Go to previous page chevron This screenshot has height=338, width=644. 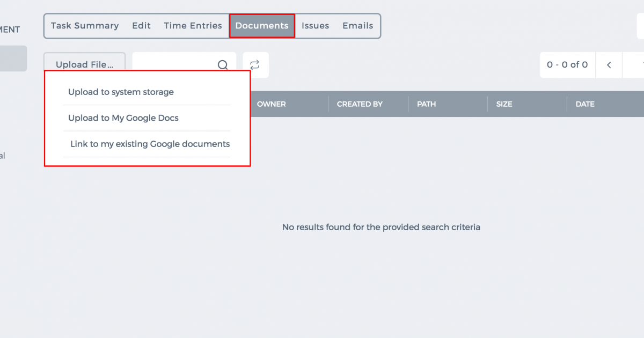click(x=609, y=65)
